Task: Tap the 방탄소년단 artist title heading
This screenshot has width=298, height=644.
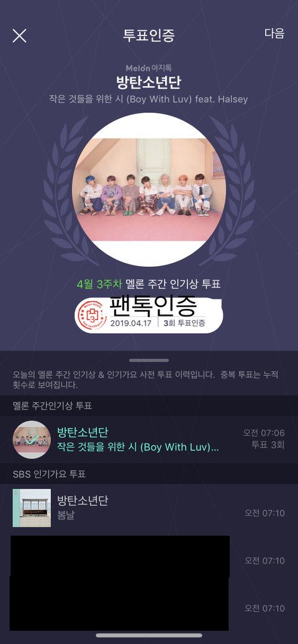Action: coord(149,83)
